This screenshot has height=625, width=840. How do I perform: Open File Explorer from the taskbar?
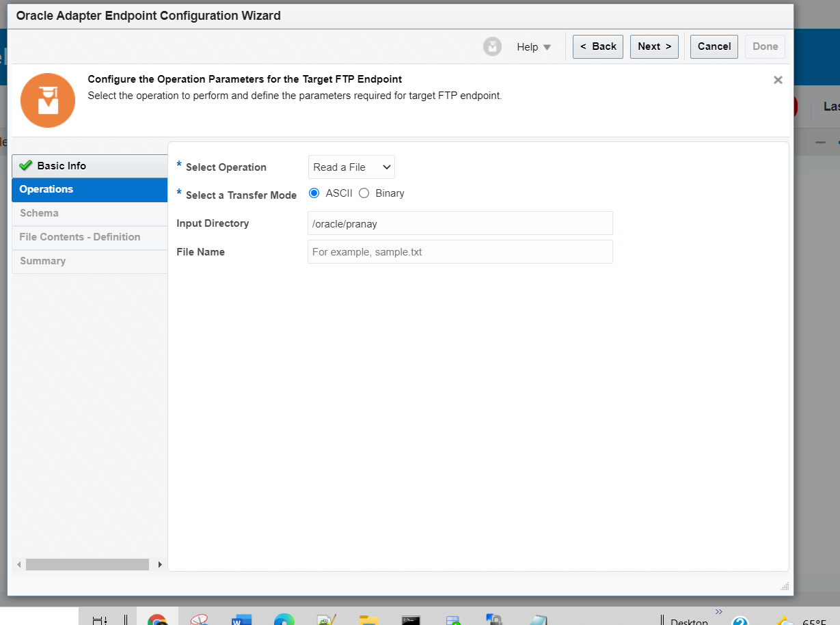click(x=368, y=620)
